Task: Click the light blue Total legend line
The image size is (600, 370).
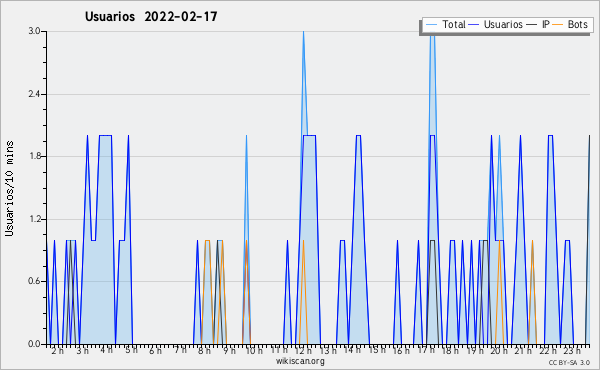Action: 431,24
